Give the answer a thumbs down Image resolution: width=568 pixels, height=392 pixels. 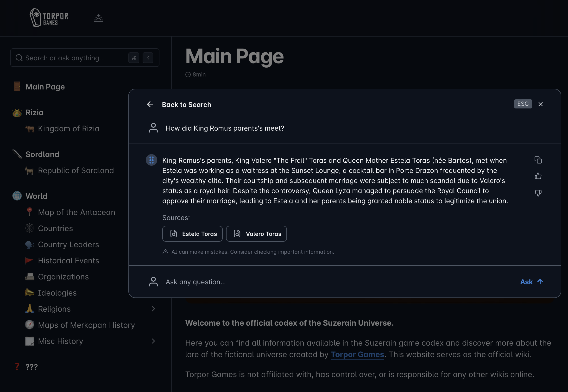click(538, 193)
